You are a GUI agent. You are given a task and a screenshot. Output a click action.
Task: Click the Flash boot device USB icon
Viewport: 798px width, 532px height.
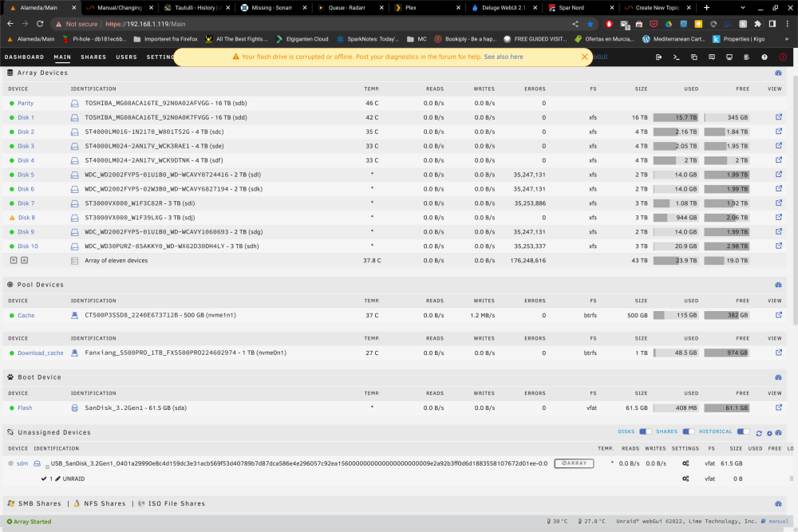(x=74, y=408)
